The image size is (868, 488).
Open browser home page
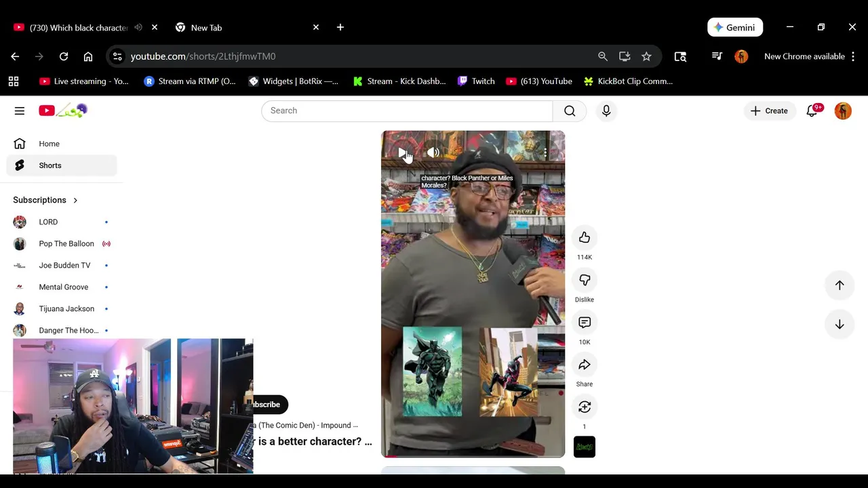[x=88, y=56]
